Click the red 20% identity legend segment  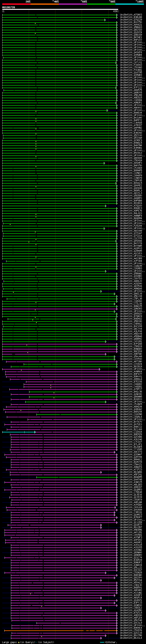16,4
